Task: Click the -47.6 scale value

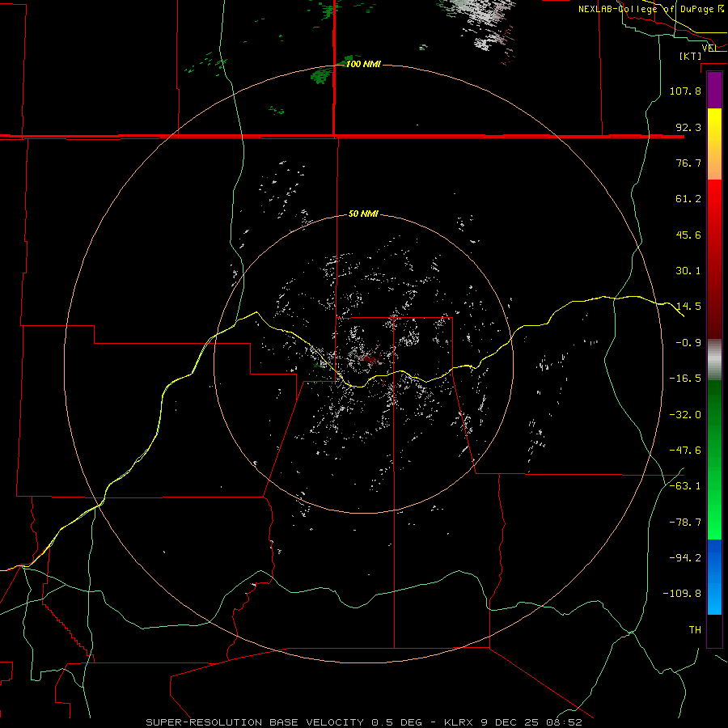Action: [x=685, y=451]
